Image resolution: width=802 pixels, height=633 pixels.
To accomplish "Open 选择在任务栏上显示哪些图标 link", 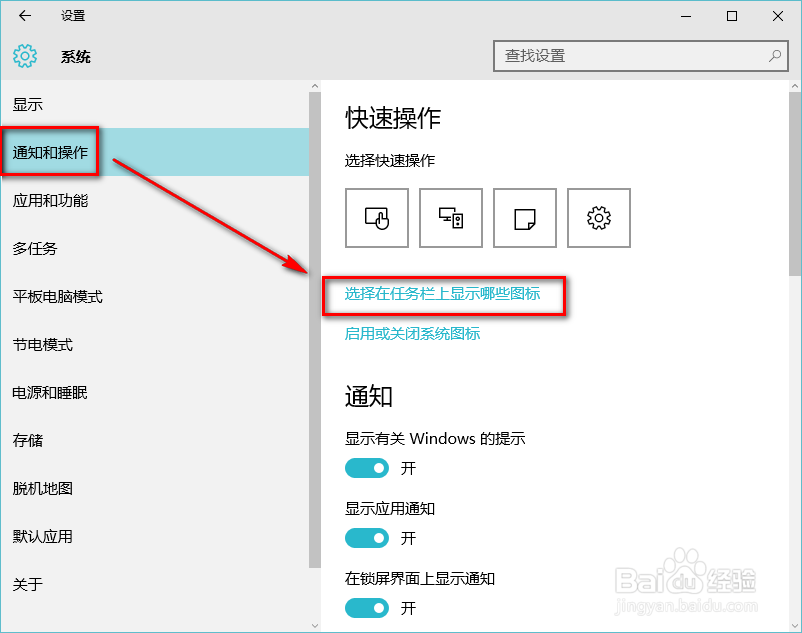I will tap(444, 296).
